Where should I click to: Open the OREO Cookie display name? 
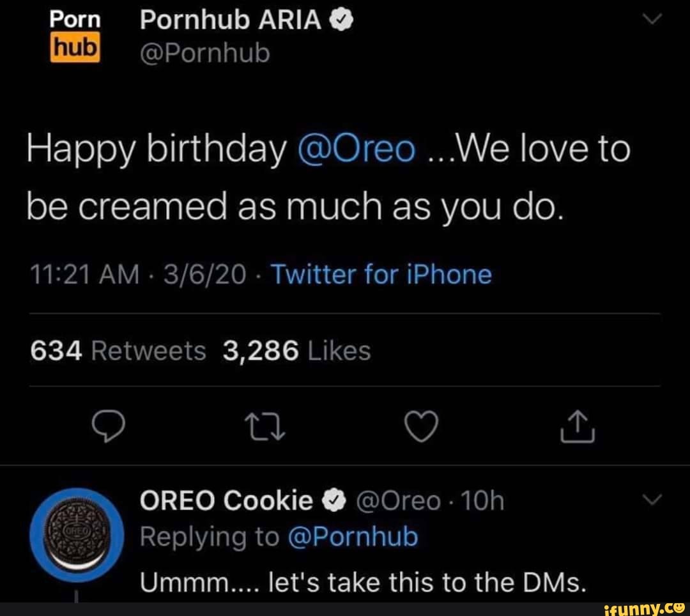(226, 502)
